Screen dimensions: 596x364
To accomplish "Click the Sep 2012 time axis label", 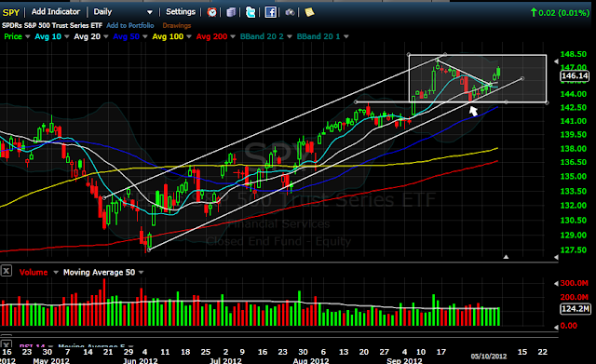I will [404, 360].
